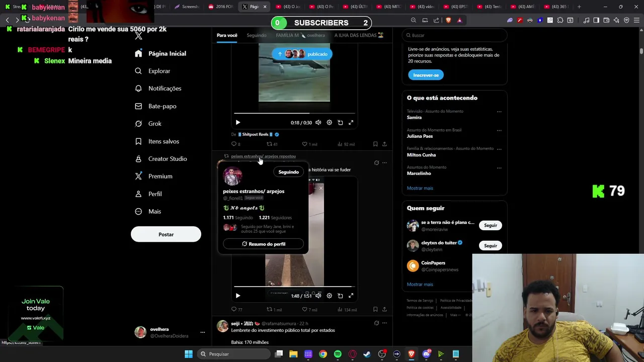Switch to the A ILHA DAS LENDAS tab

(359, 35)
